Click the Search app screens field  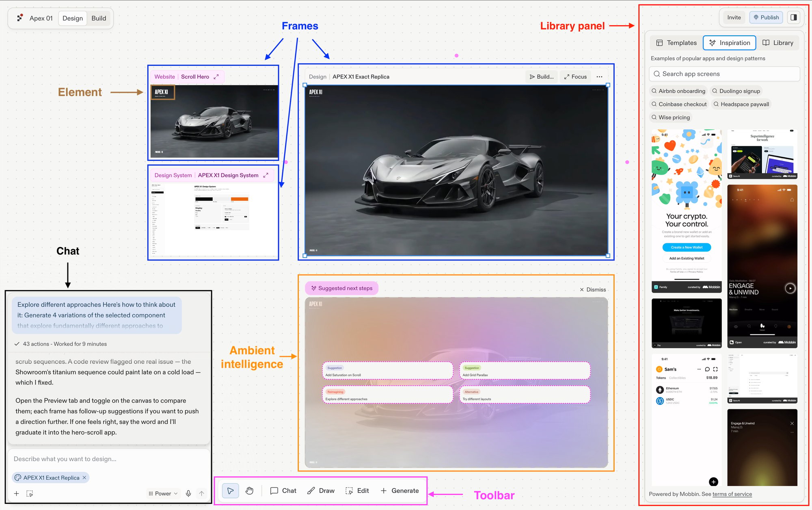pyautogui.click(x=724, y=74)
